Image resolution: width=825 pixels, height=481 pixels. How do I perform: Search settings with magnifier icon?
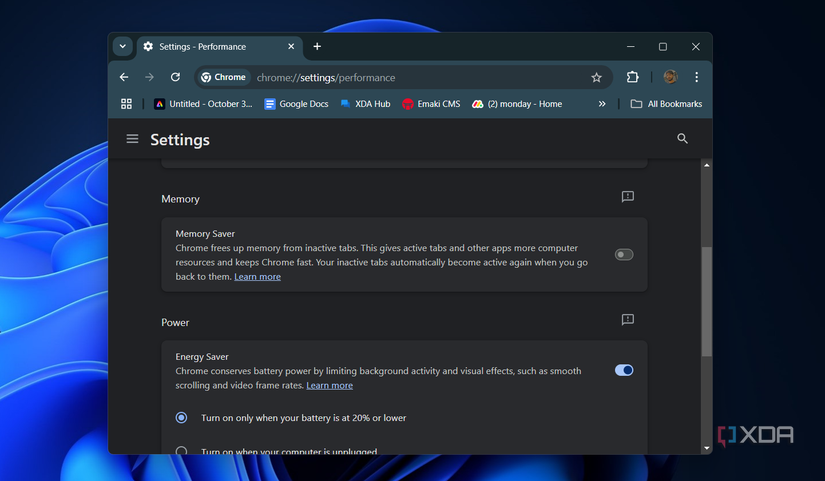682,138
